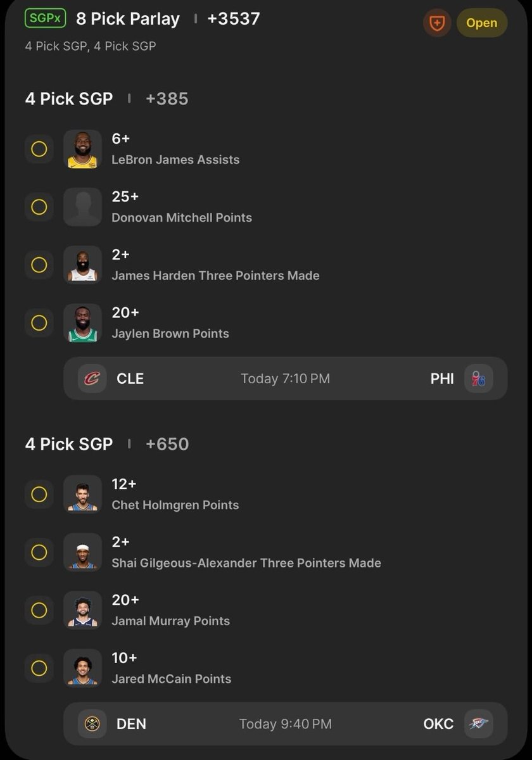Screen dimensions: 532x760
Task: Open James Harden player avatar
Action: click(x=83, y=265)
